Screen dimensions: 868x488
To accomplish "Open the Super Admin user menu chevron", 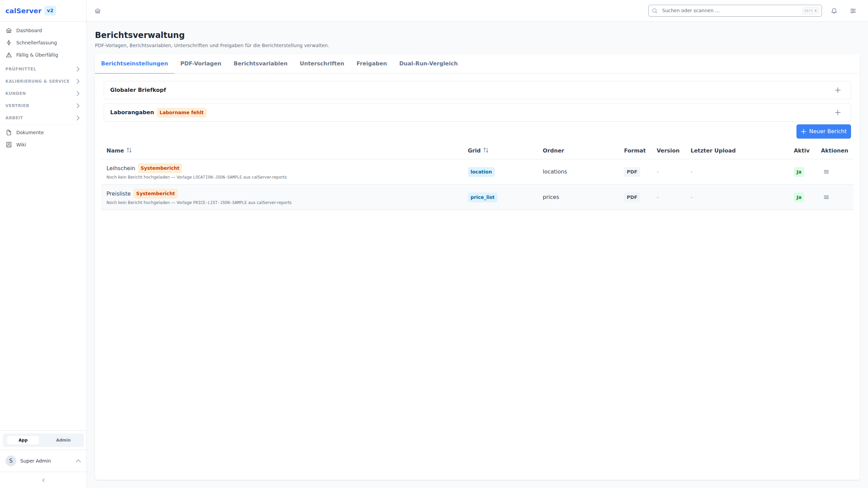I will 78,461.
